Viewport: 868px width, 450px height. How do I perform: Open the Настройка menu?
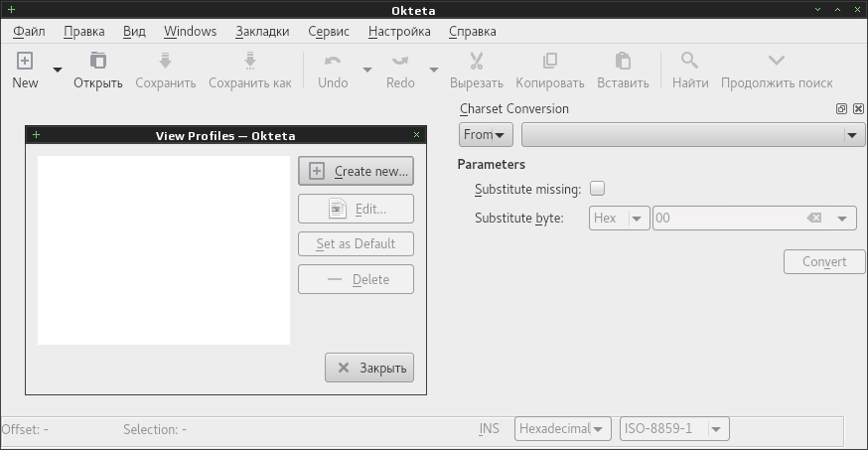(x=399, y=32)
